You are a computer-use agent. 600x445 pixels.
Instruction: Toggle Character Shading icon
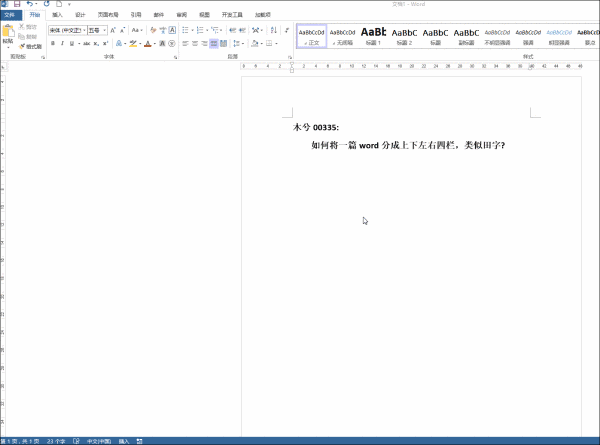162,43
